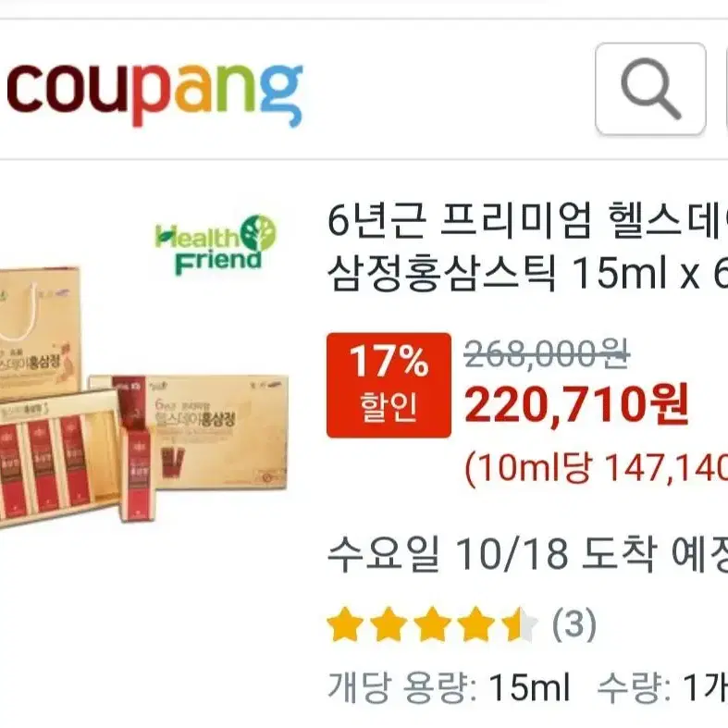Image resolution: width=728 pixels, height=728 pixels.
Task: Click the 삼정홍삼스틱 15ml title line
Action: (527, 274)
